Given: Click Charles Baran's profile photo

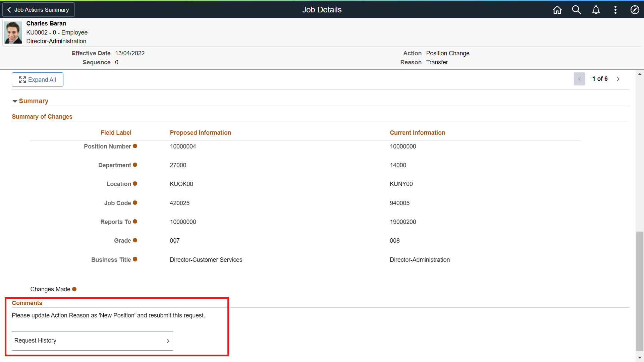Looking at the screenshot, I should [x=12, y=32].
